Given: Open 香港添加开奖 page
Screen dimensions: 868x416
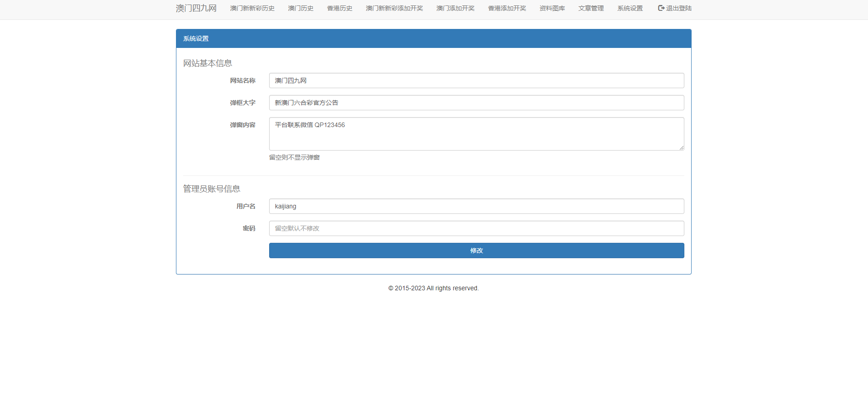Looking at the screenshot, I should (507, 8).
